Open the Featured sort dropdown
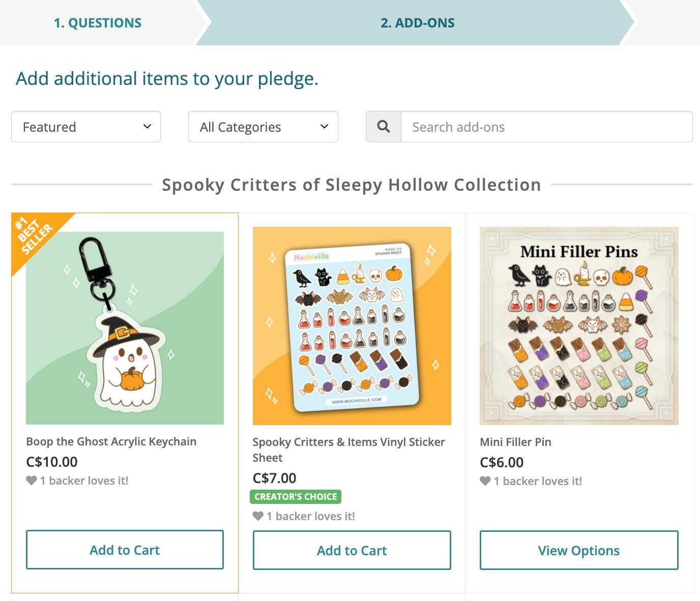The image size is (700, 601). 86,127
